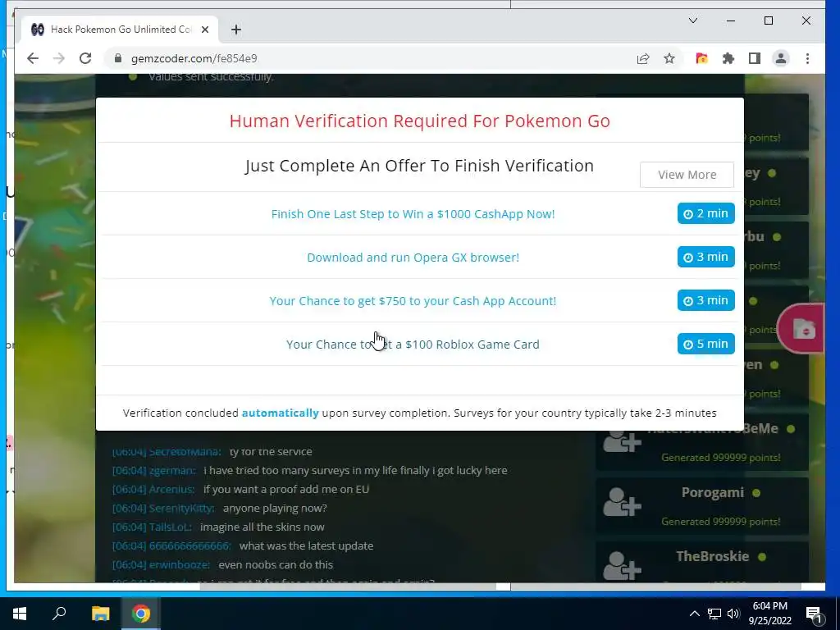Click the 3 min badge beside Opera GX

click(705, 257)
